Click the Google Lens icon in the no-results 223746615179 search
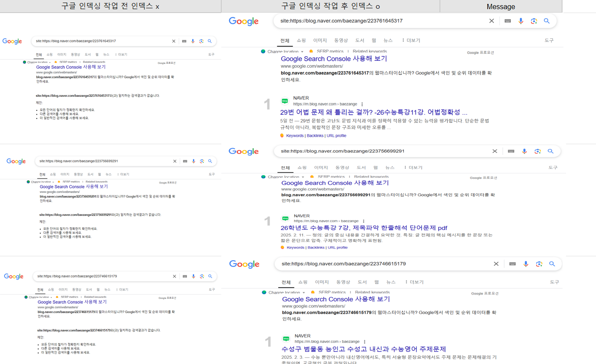 point(202,276)
